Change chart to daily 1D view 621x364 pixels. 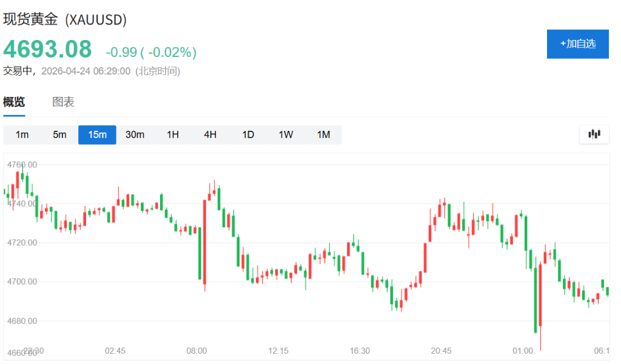(248, 134)
